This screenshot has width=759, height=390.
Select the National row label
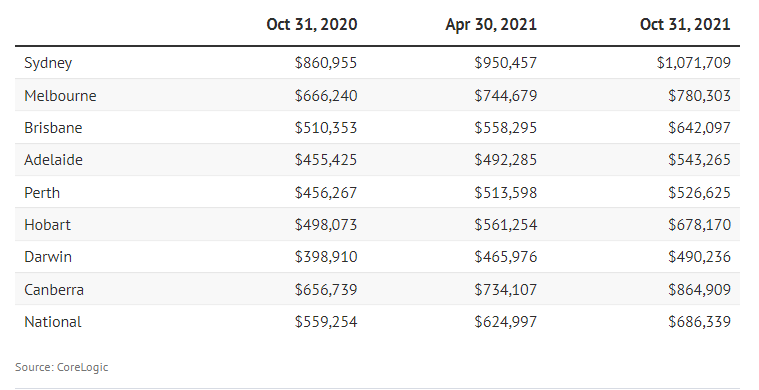(x=53, y=322)
